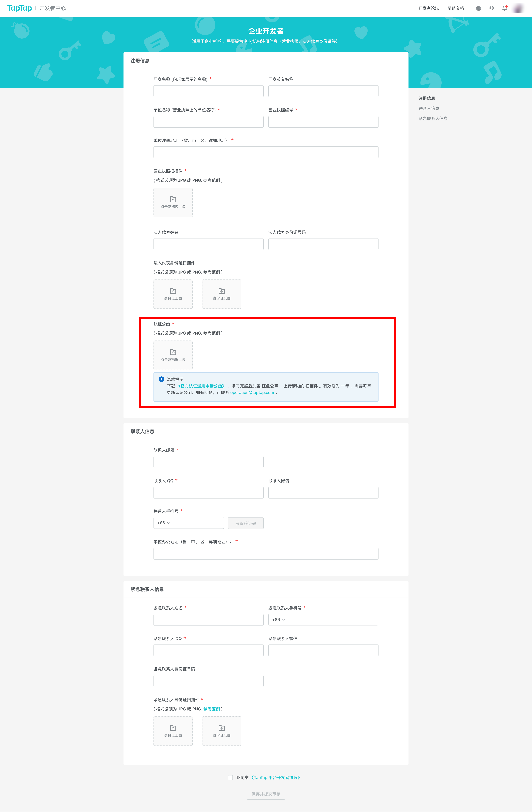Jump to 联系人信息 section in sidebar
Image resolution: width=532 pixels, height=812 pixels.
pos(429,109)
